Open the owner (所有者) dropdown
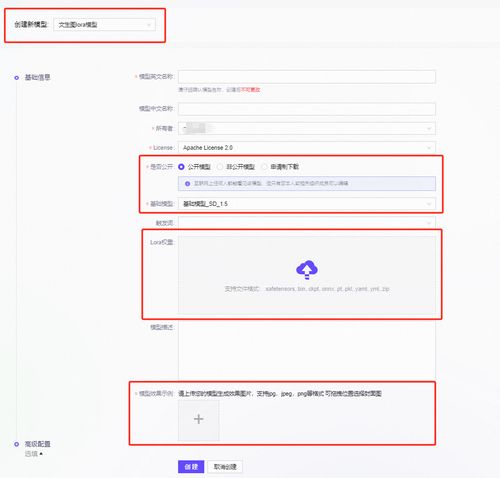Image resolution: width=500 pixels, height=478 pixels. point(307,128)
